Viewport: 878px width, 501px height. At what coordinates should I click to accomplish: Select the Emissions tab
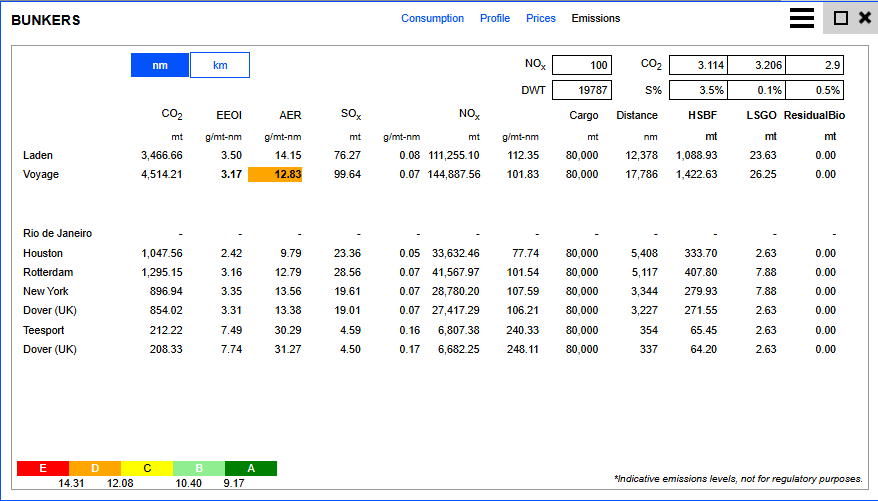point(596,18)
